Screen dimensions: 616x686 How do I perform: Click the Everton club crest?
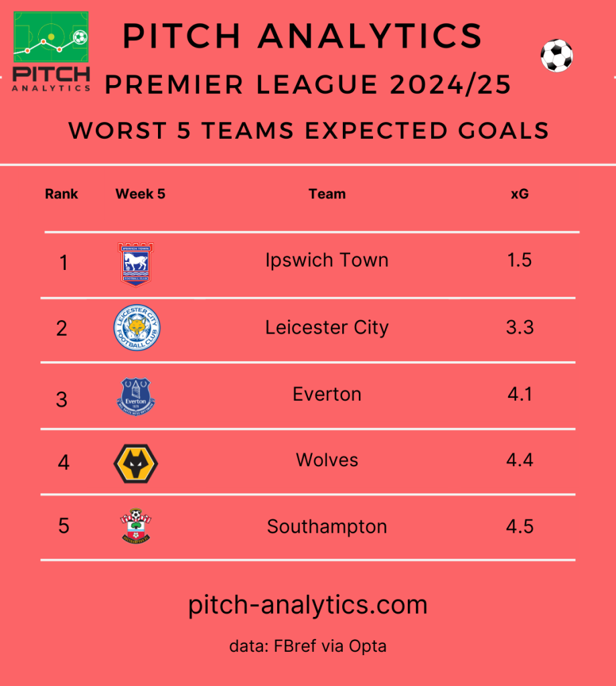coord(136,397)
